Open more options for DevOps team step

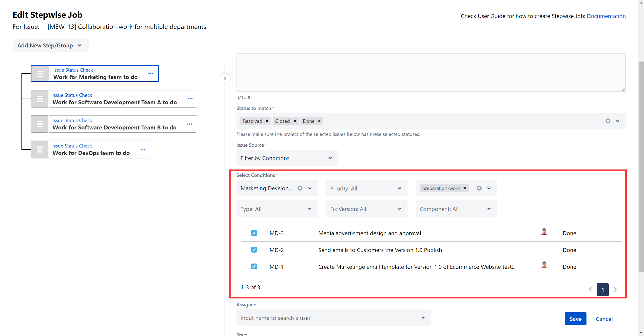143,149
